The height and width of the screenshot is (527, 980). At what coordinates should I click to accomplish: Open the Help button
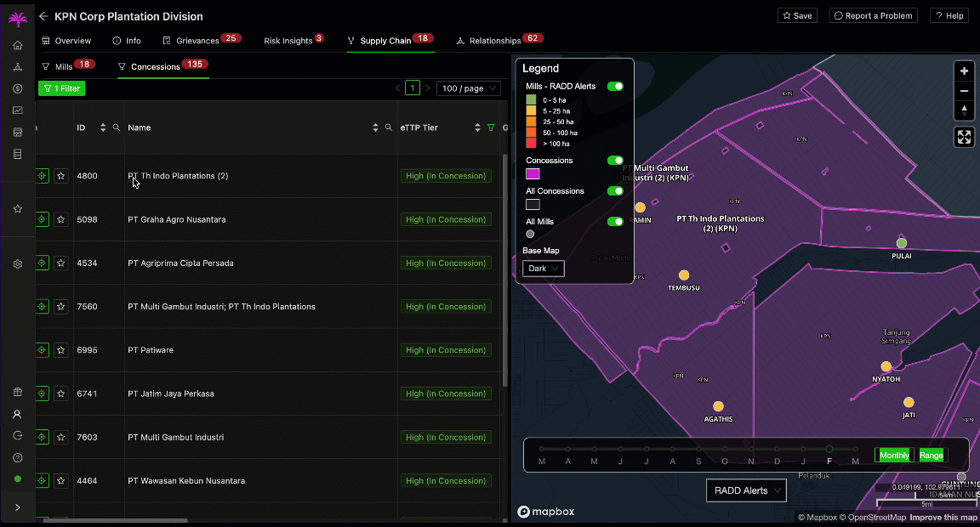(x=949, y=15)
